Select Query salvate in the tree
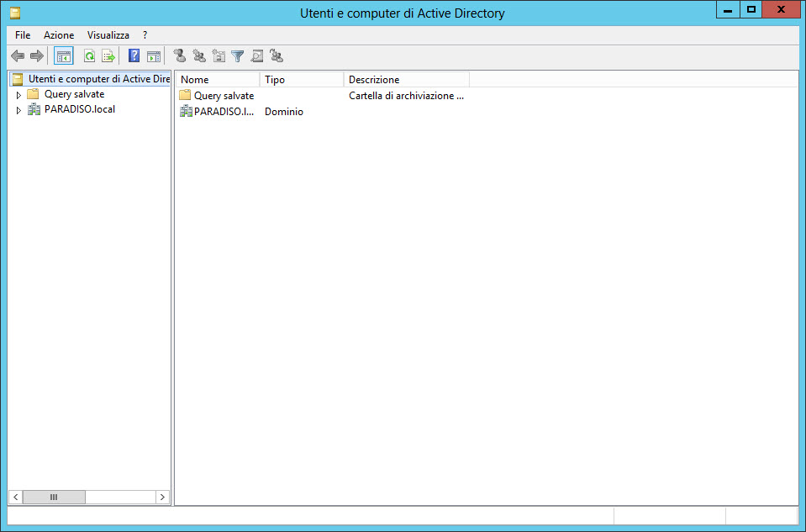 [75, 94]
